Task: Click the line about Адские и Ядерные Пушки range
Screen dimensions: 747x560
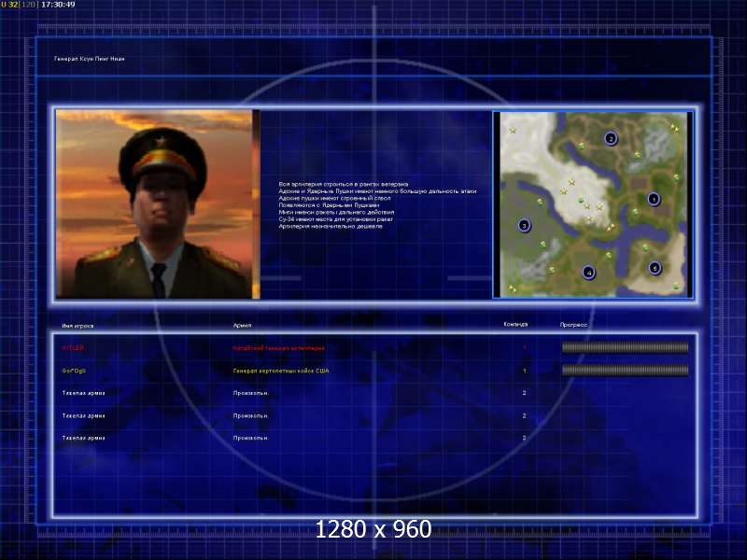Action: (x=377, y=191)
